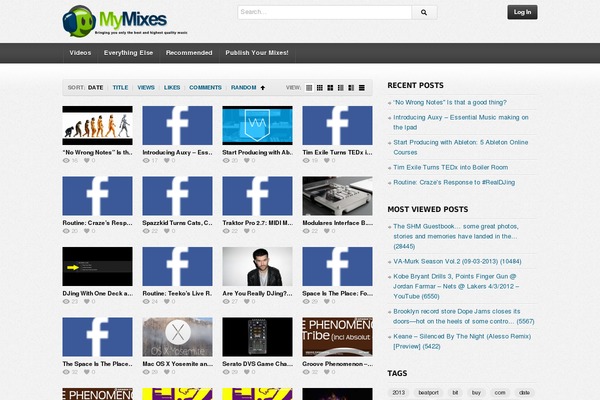Sort posts by Comments

pos(205,88)
